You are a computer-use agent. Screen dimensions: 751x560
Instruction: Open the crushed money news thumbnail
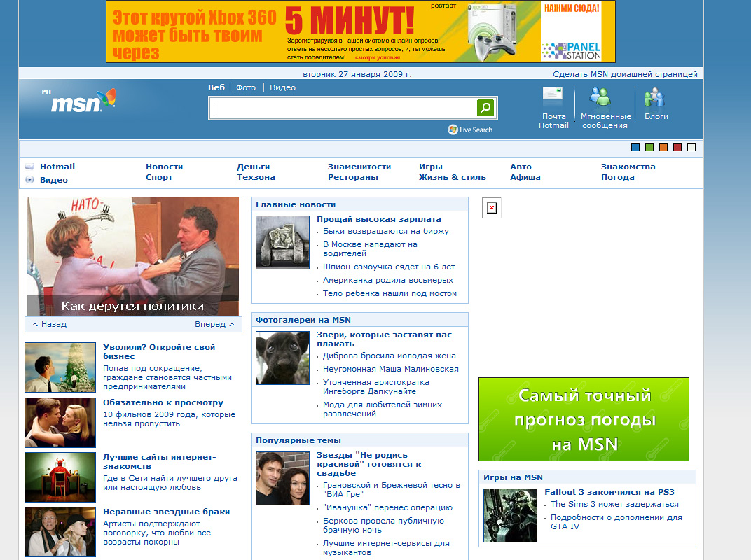pyautogui.click(x=282, y=242)
